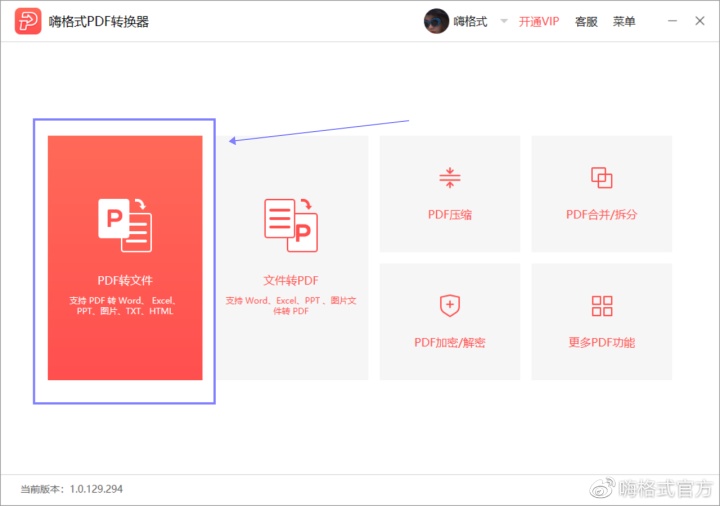Click the 当前版本 1.0.129.294 text
720x506 pixels.
coord(72,489)
